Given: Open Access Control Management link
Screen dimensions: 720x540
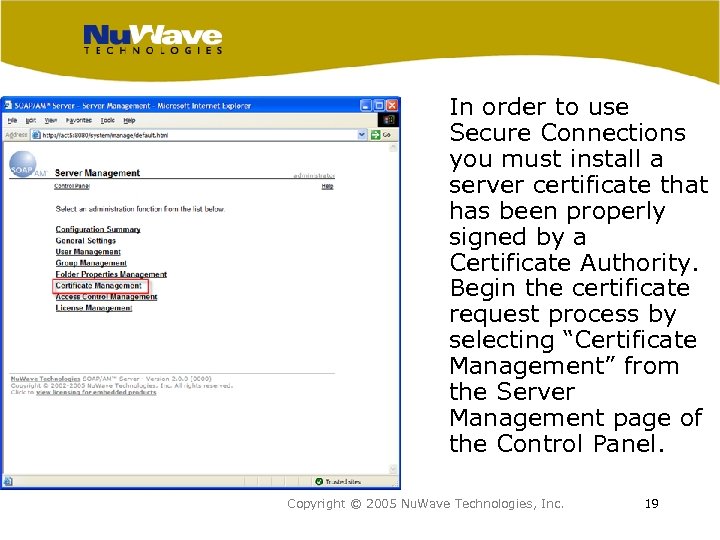Looking at the screenshot, I should [x=106, y=297].
